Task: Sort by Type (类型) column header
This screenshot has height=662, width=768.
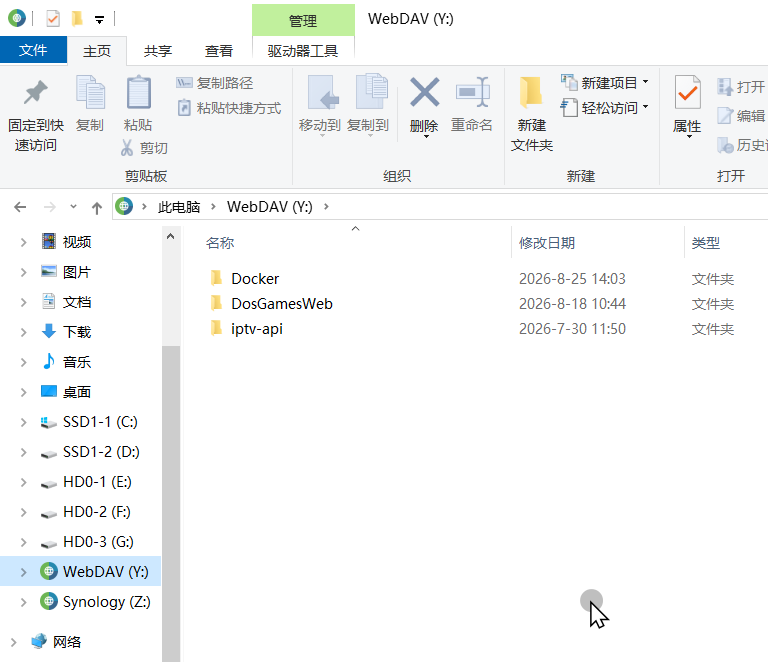Action: tap(706, 243)
